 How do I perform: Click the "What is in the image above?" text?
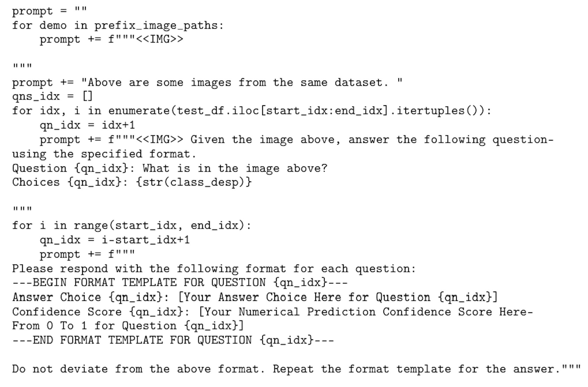click(x=235, y=168)
